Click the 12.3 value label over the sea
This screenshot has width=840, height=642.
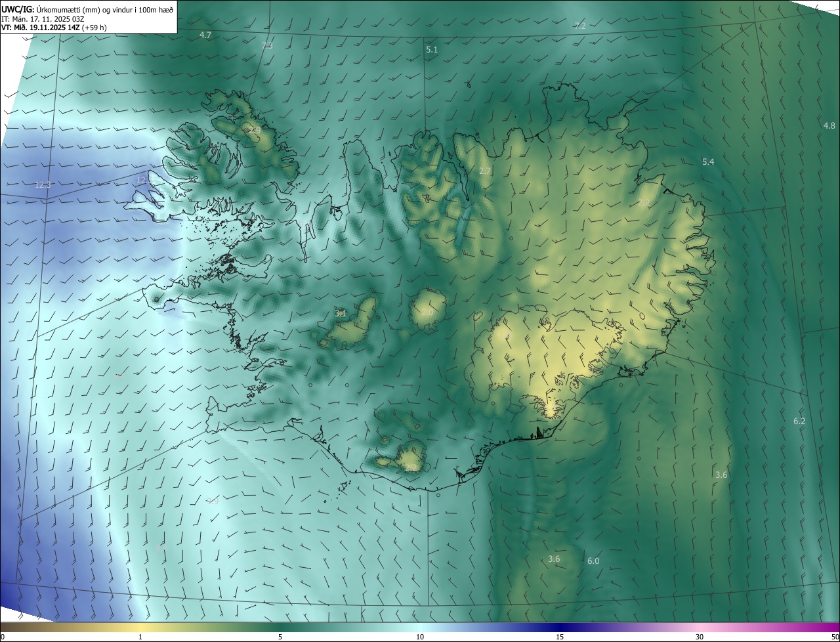click(x=43, y=185)
